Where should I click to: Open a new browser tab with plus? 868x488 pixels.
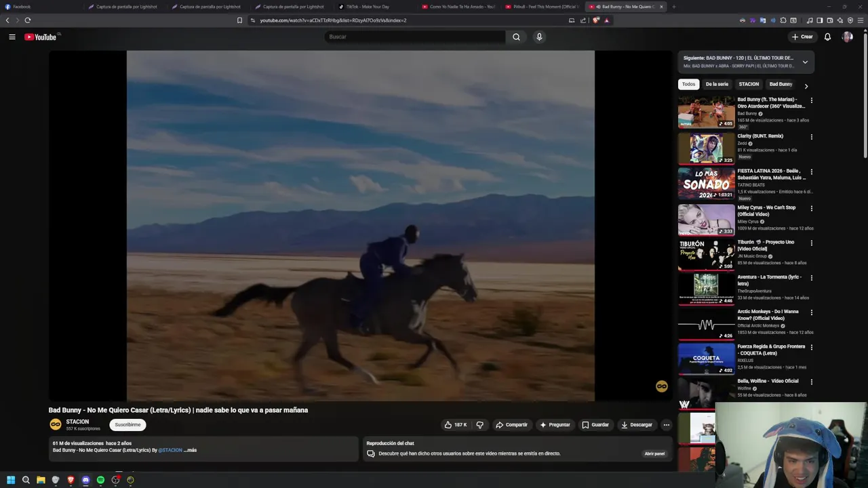(673, 7)
